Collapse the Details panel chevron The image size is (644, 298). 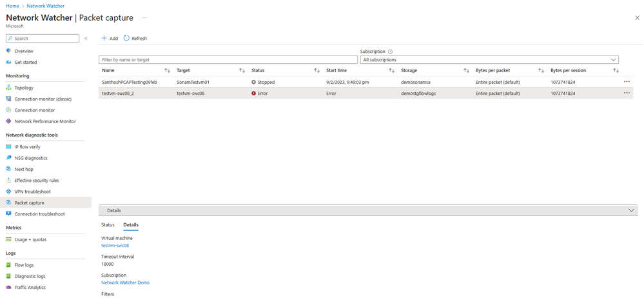click(631, 210)
